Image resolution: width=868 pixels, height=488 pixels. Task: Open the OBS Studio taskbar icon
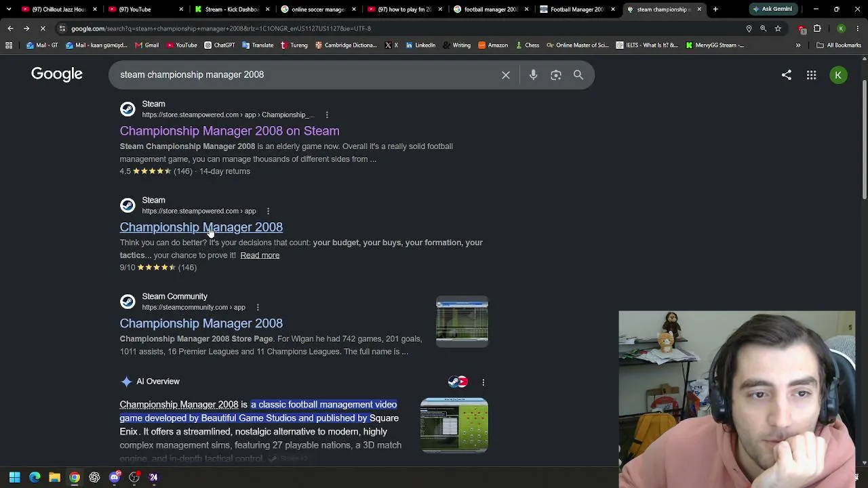click(134, 477)
